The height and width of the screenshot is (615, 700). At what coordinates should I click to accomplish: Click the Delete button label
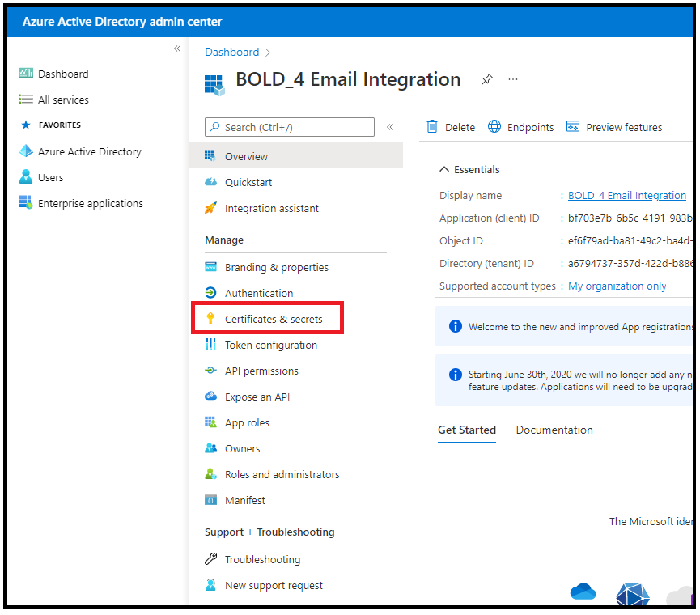(460, 127)
